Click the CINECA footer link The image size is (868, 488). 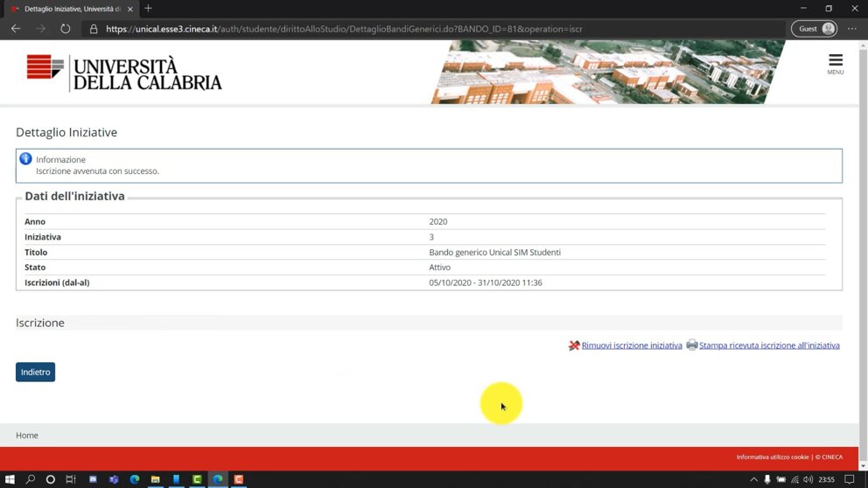pyautogui.click(x=829, y=457)
